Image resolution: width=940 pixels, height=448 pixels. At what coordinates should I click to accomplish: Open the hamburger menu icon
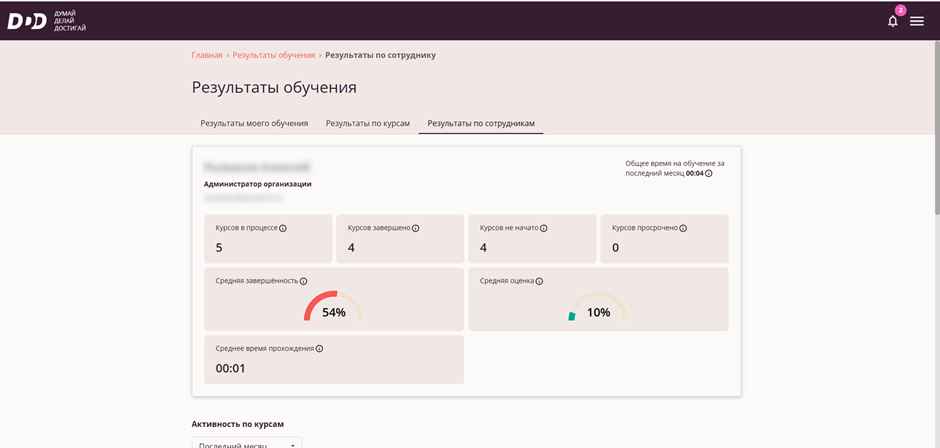point(917,22)
